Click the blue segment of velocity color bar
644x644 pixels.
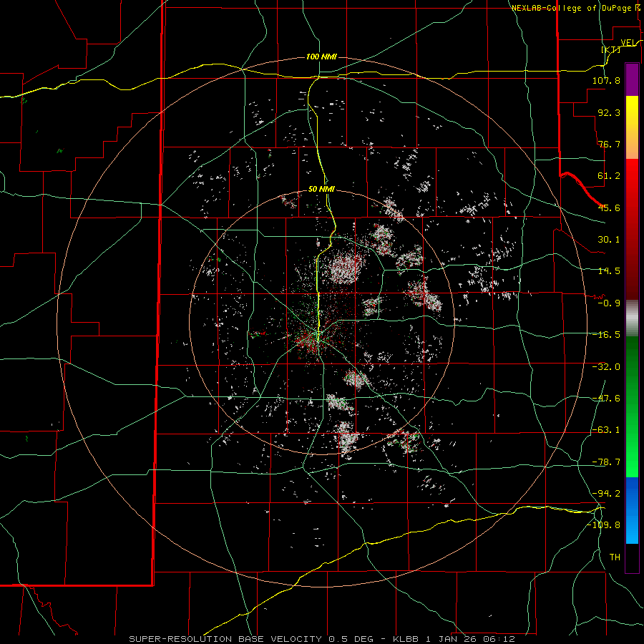632,510
